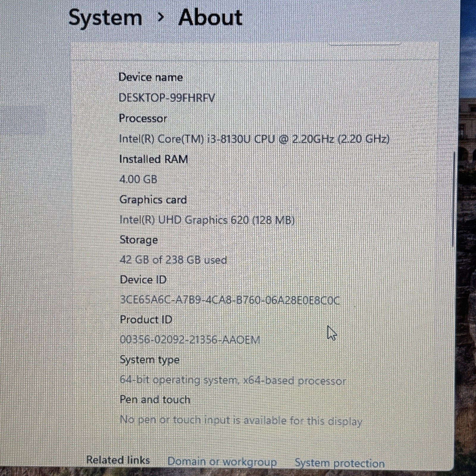Click the Device name label
This screenshot has height=476, width=476.
(x=151, y=77)
